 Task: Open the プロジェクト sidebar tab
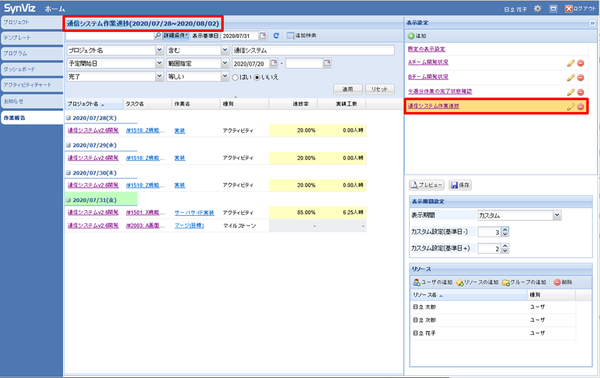[32, 22]
